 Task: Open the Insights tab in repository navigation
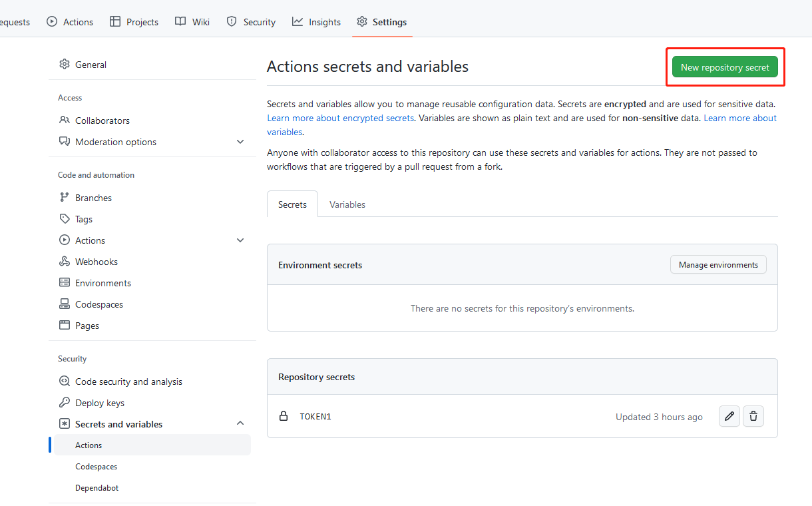point(317,22)
